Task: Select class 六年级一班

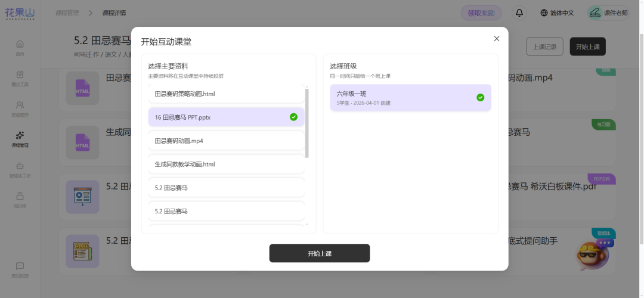Action: tap(411, 98)
